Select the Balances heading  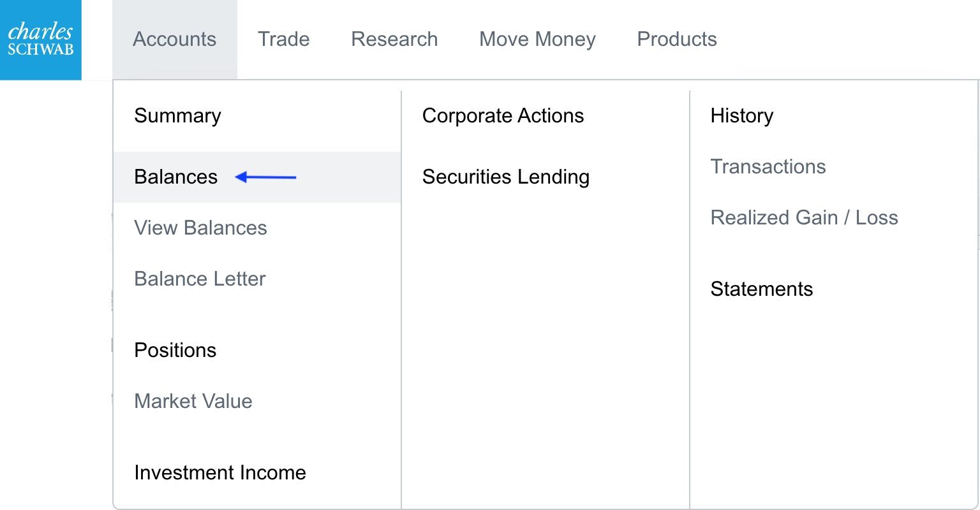pyautogui.click(x=175, y=177)
